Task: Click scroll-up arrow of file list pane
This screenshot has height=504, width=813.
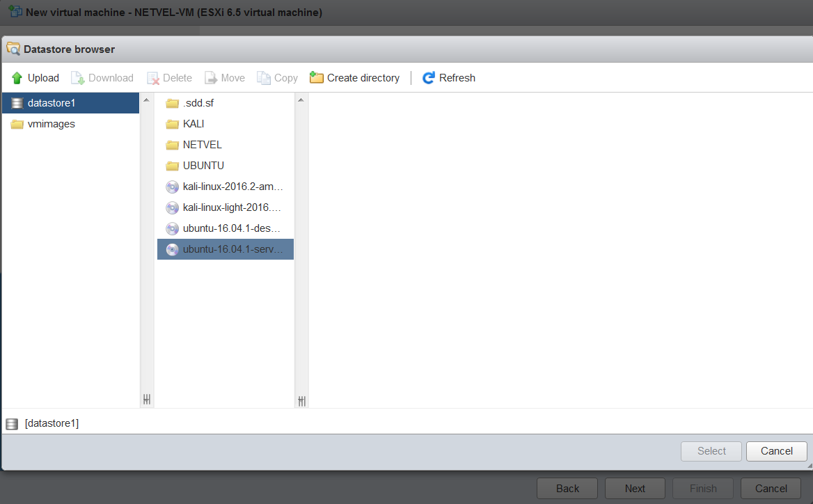Action: pyautogui.click(x=301, y=100)
